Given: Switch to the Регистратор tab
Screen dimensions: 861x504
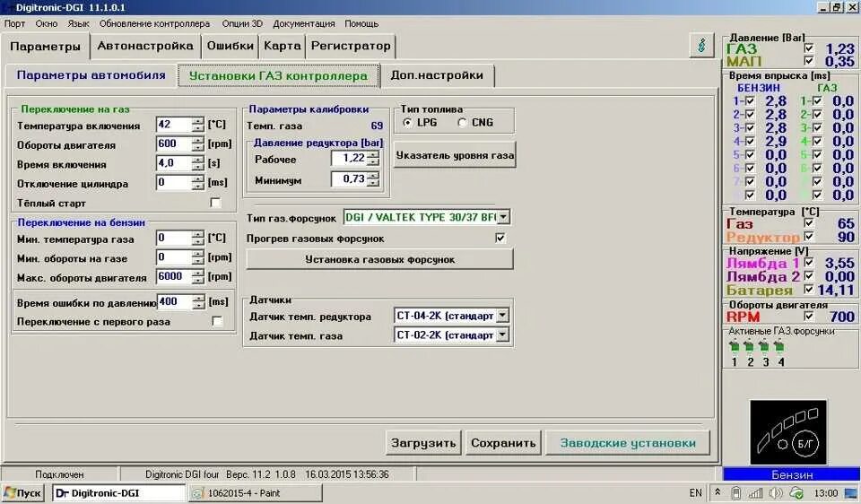Looking at the screenshot, I should tap(351, 46).
